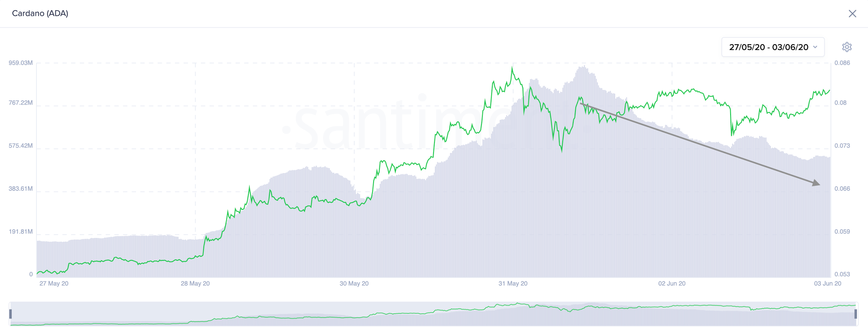Open the chart settings gear

847,47
